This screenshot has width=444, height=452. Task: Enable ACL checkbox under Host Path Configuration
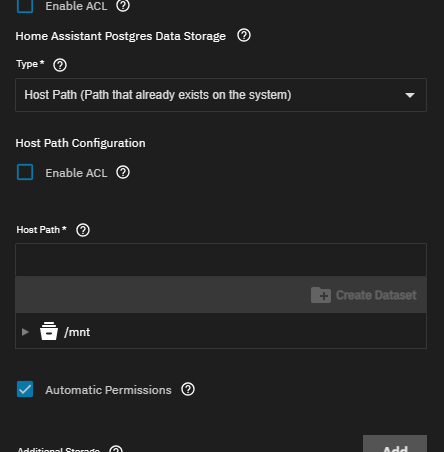[x=25, y=172]
